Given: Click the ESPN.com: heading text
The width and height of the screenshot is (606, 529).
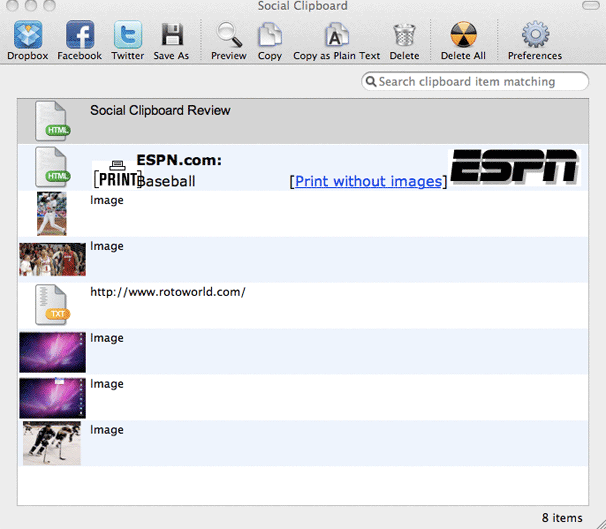Looking at the screenshot, I should [x=179, y=160].
